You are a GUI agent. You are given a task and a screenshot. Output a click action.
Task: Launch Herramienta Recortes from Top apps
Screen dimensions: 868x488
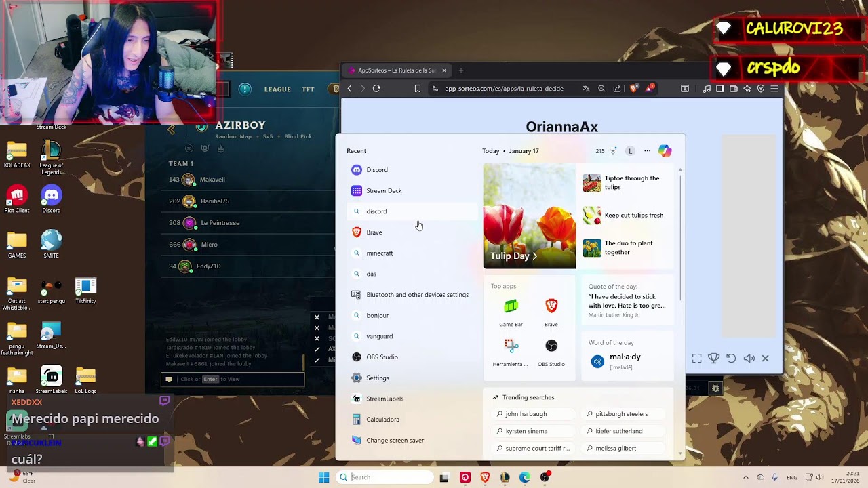pos(511,353)
